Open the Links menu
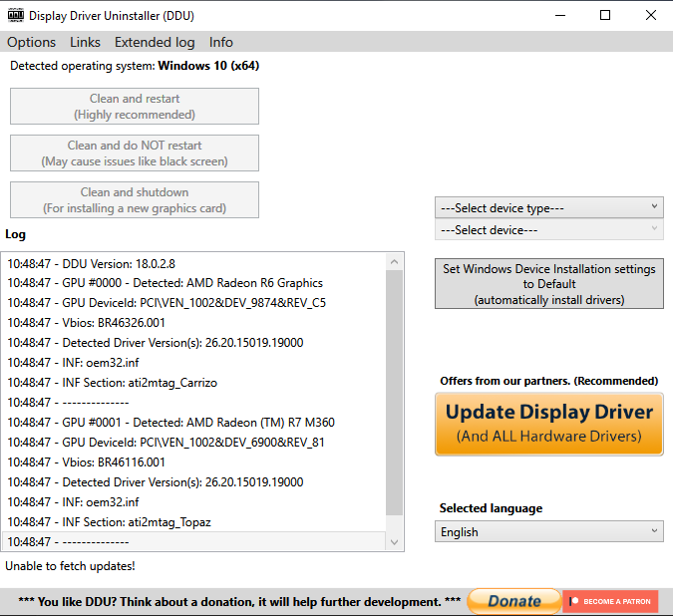Viewport: 673px width, 616px height. pos(85,42)
